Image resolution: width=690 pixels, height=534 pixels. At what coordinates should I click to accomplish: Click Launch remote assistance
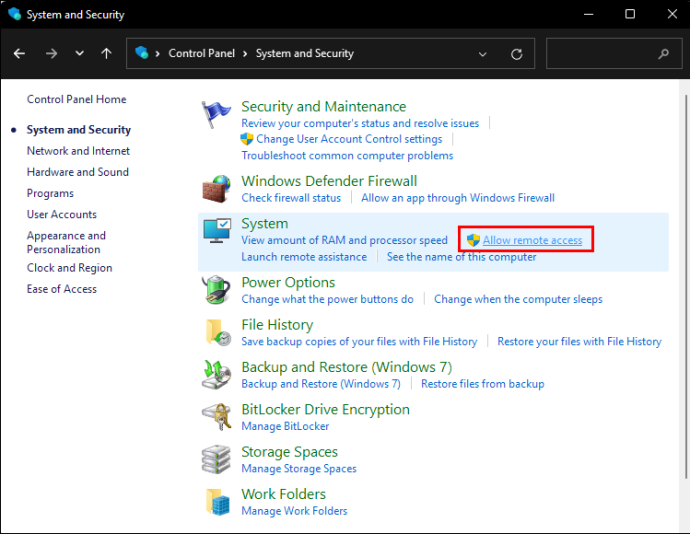tap(304, 257)
